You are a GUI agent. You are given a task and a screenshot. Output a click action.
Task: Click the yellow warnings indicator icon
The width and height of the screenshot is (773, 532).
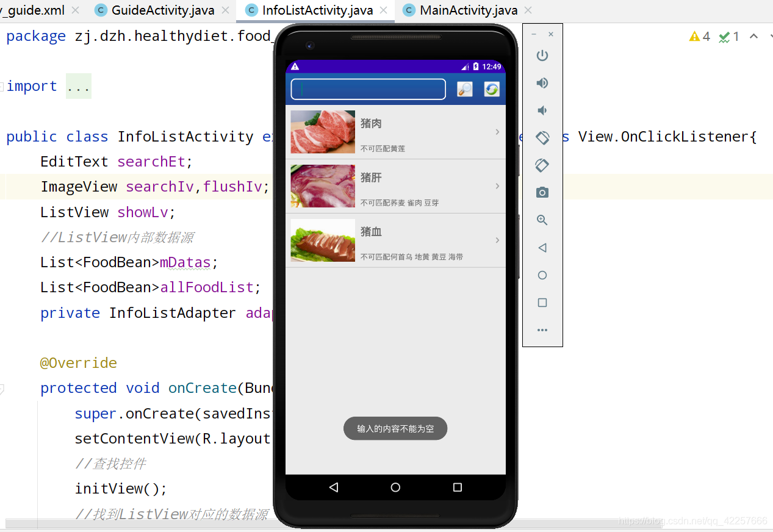694,37
